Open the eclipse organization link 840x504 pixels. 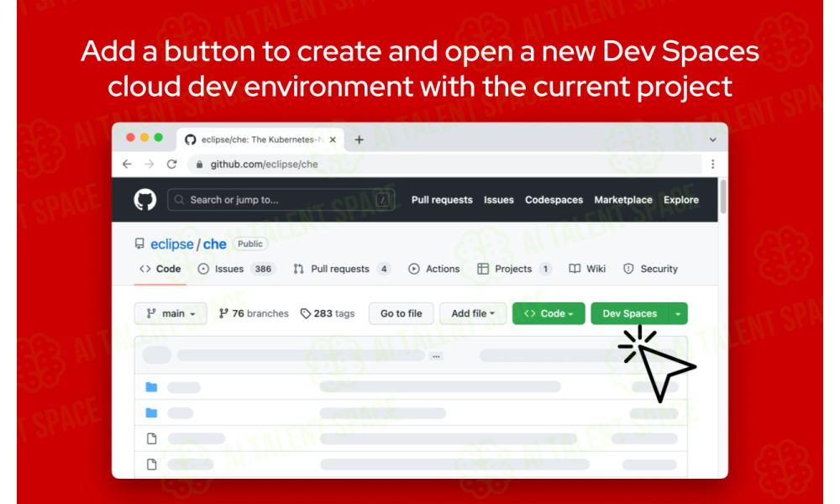pyautogui.click(x=172, y=244)
